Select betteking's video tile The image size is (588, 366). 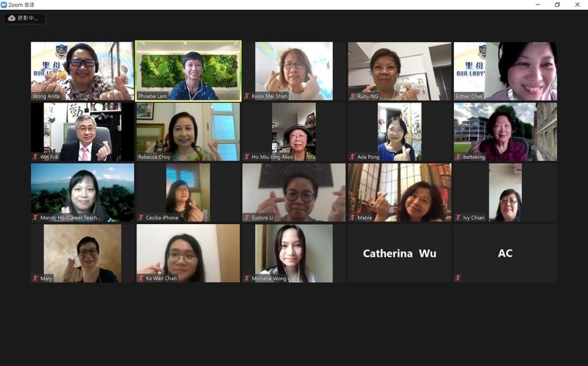(505, 132)
